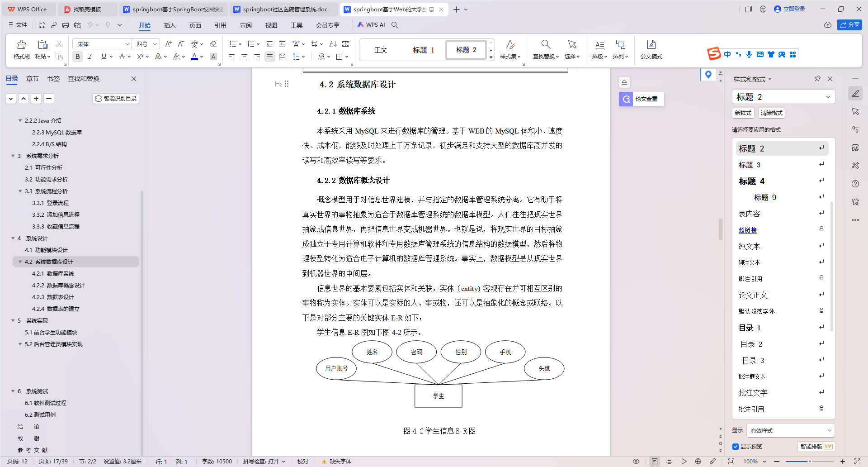This screenshot has width=868, height=467.
Task: Toggle Bold formatting
Action: [x=78, y=57]
